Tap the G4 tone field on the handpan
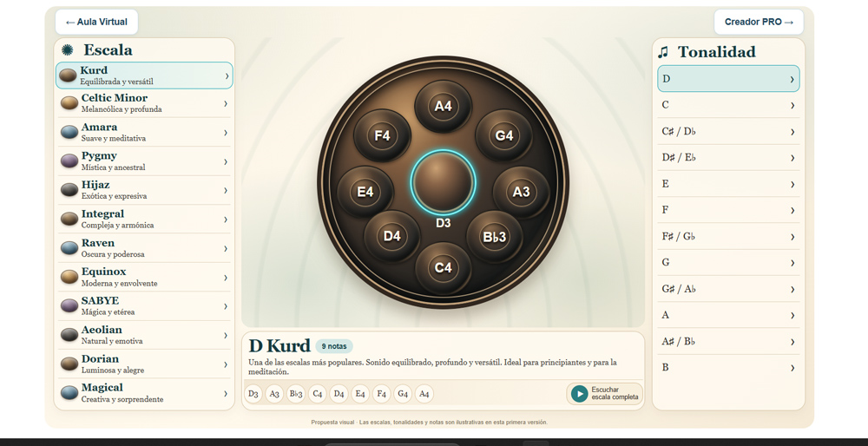 point(503,135)
